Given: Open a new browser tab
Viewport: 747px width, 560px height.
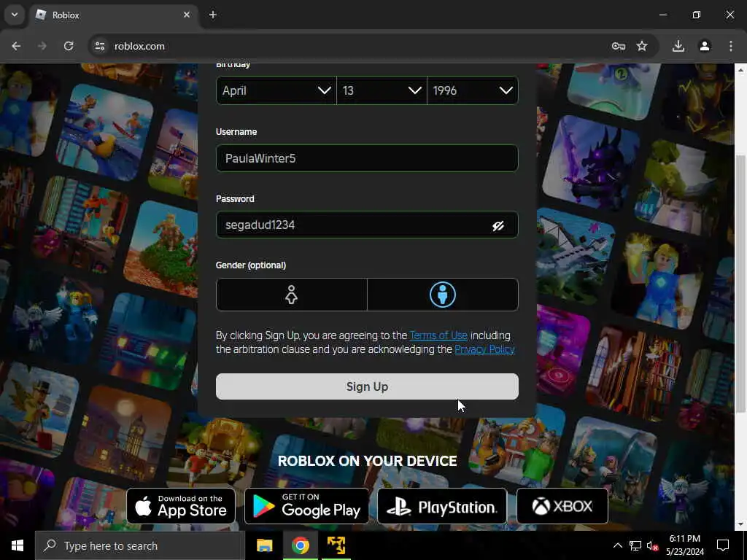Looking at the screenshot, I should pyautogui.click(x=213, y=15).
